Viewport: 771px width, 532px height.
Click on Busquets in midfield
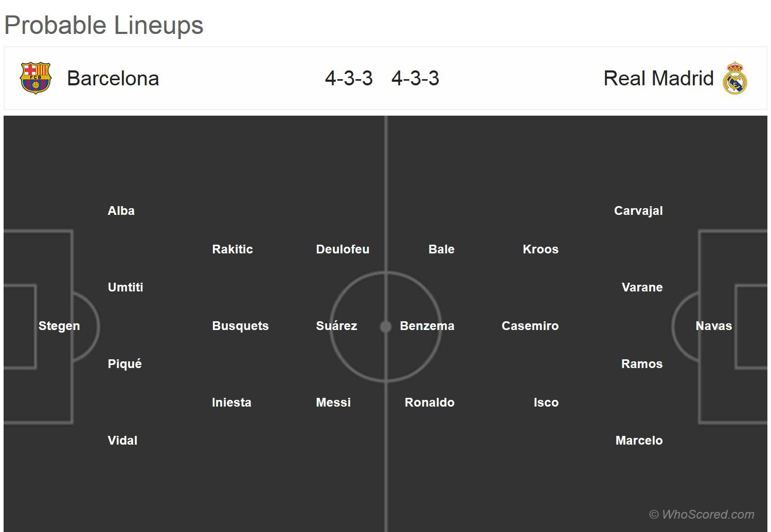pos(240,326)
